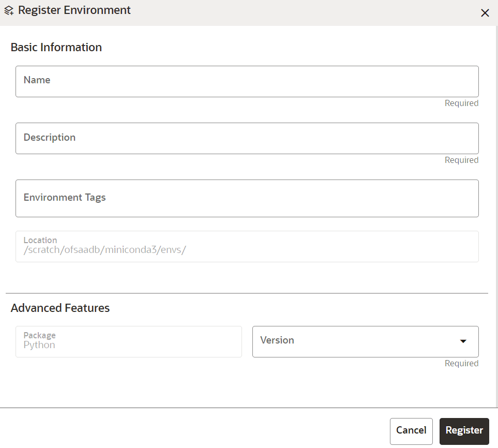The height and width of the screenshot is (448, 498).
Task: Click Required under the Name field
Action: (461, 103)
